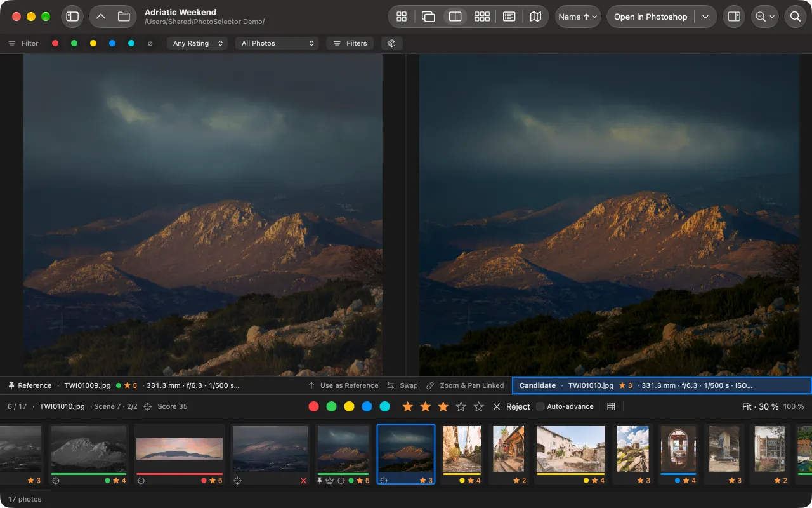Go up to the parent folder
This screenshot has width=812, height=508.
click(101, 17)
